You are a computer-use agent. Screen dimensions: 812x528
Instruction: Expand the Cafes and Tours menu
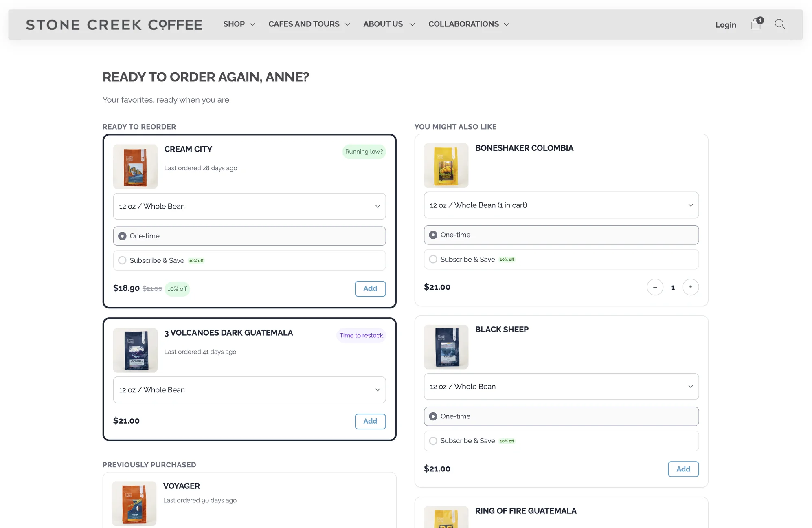[309, 24]
